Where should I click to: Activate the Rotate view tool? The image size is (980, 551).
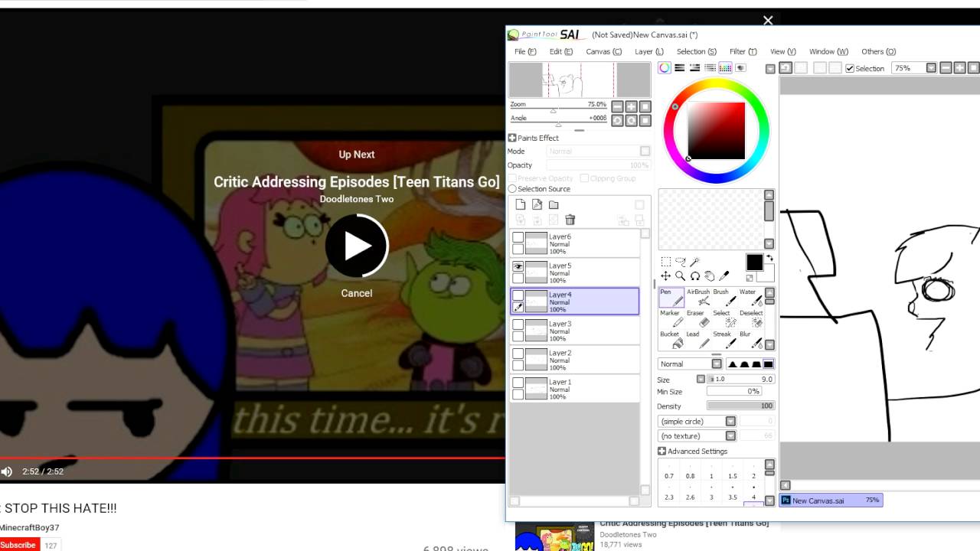[x=694, y=275]
